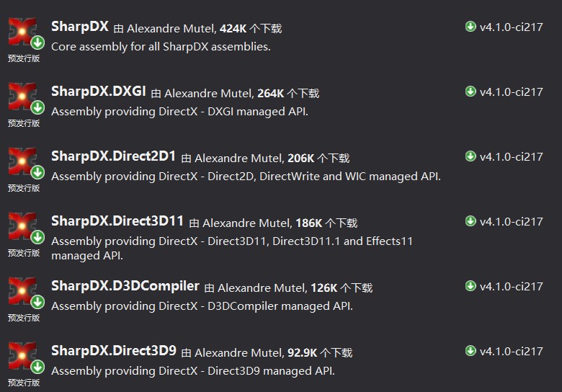Click green download arrow beside SharpDX.DXGI version
The image size is (562, 392).
pyautogui.click(x=471, y=92)
